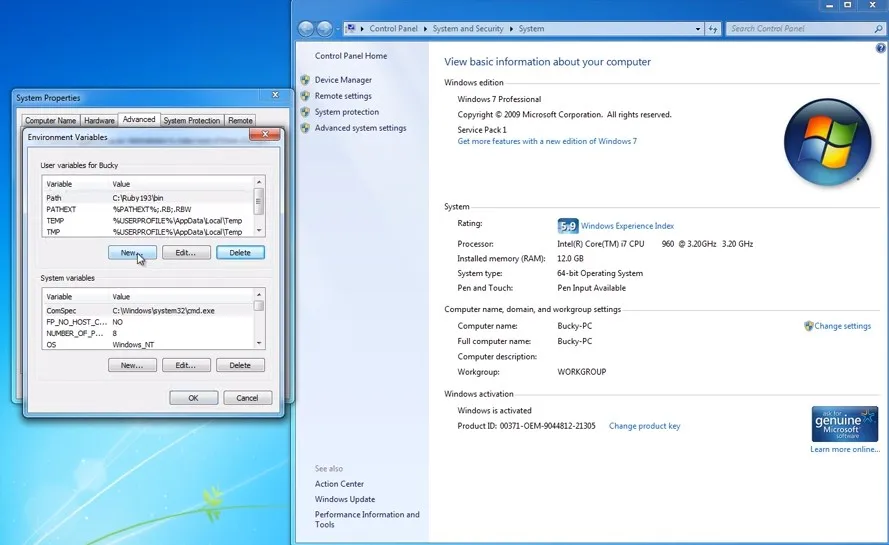Cancel the Environment Variables dialog
Viewport: 889px width, 545px height.
click(247, 398)
